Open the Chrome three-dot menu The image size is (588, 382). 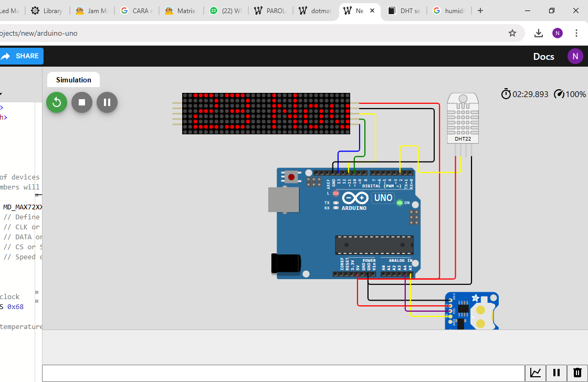tap(576, 33)
